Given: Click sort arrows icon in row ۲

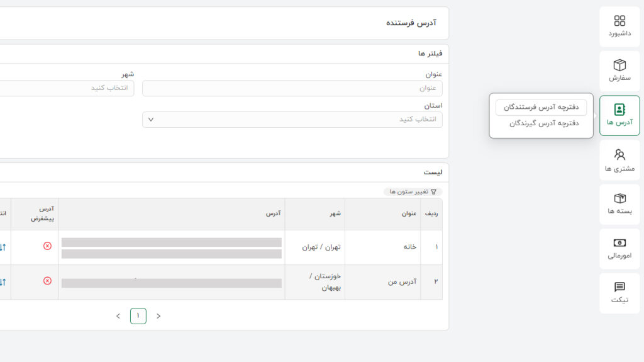Looking at the screenshot, I should pyautogui.click(x=3, y=281).
